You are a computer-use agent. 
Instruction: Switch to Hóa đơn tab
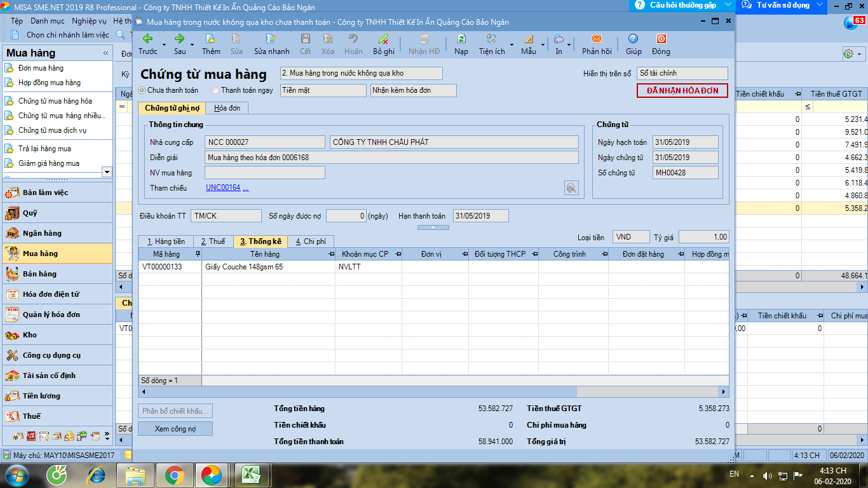[x=227, y=108]
